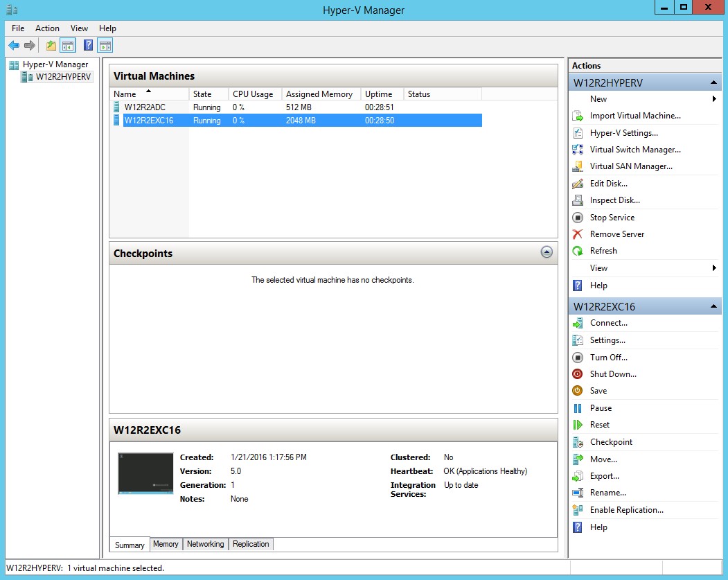The image size is (728, 580).
Task: Click the blue Help toolbar icon
Action: [88, 46]
